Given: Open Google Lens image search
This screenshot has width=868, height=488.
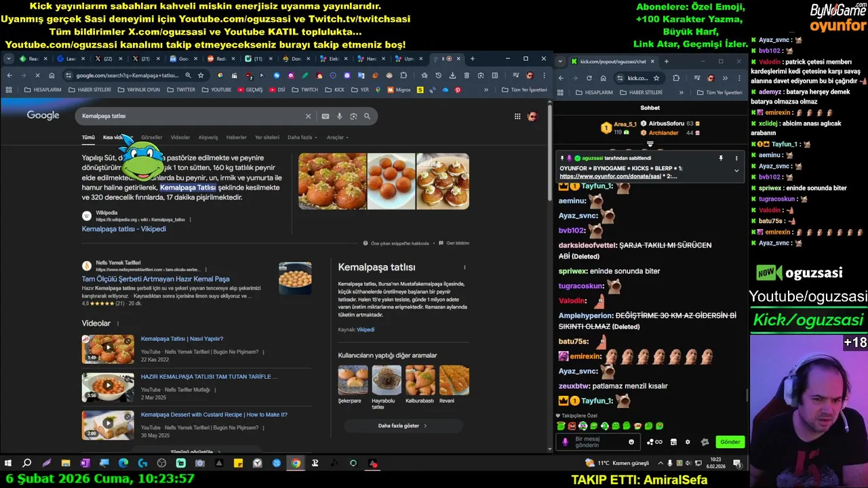Looking at the screenshot, I should pos(353,116).
